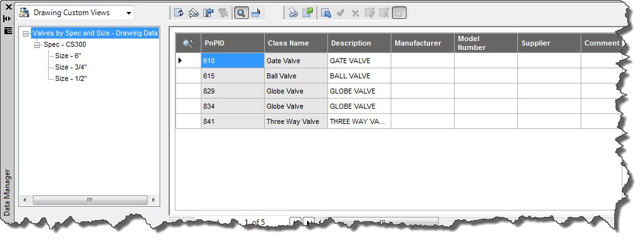This screenshot has height=244, width=644.
Task: Click the Gate Valve class name cell
Action: click(296, 61)
